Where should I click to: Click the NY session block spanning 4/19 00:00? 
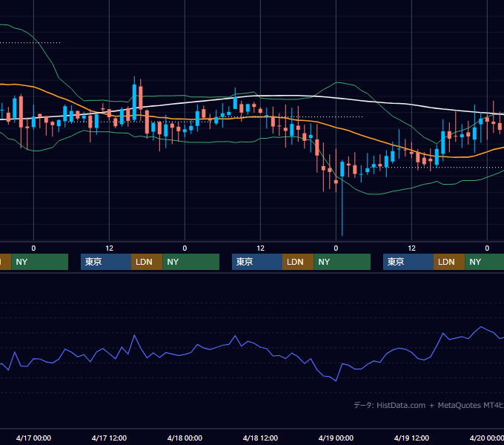[x=342, y=262]
